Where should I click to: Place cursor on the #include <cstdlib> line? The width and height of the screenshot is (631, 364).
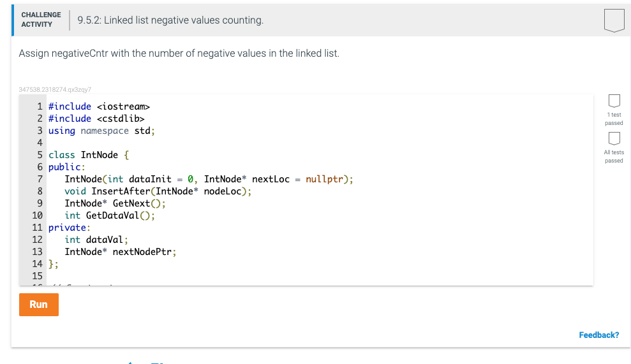96,119
